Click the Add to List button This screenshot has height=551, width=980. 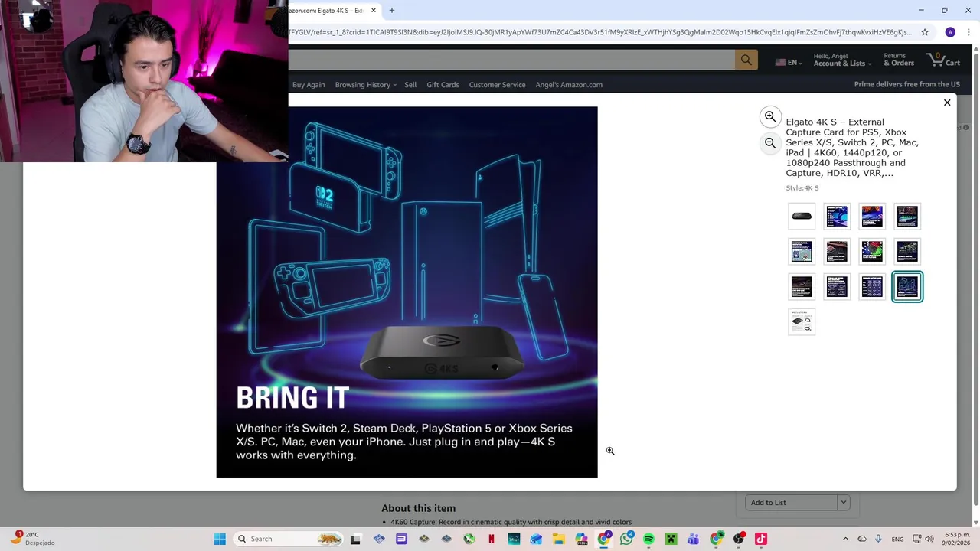pos(792,503)
